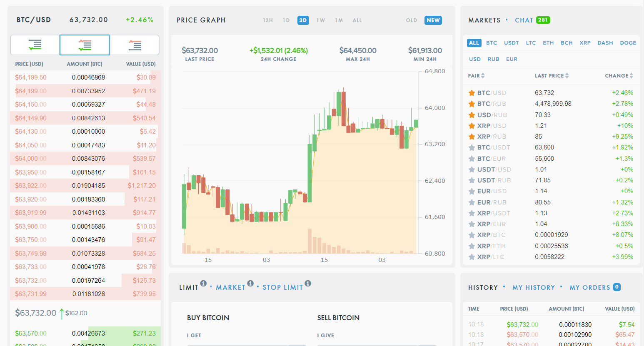Open the Limit order info icon
Screen dimensions: 644x346
point(203,284)
